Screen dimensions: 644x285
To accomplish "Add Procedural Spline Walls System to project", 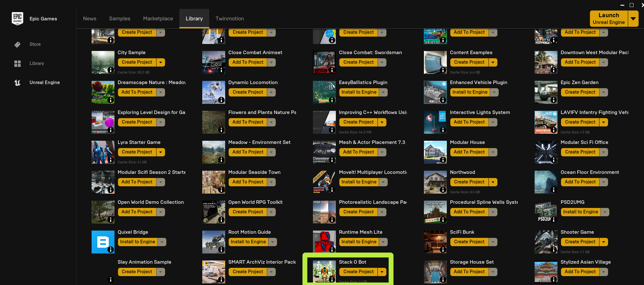I will pyautogui.click(x=469, y=212).
